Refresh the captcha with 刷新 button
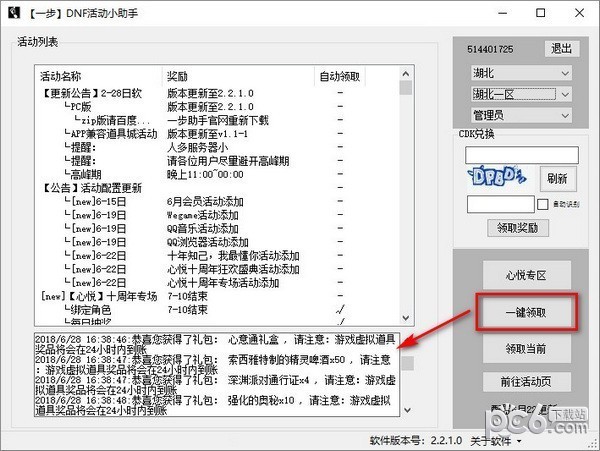Image resolution: width=600 pixels, height=451 pixels. pos(558,178)
